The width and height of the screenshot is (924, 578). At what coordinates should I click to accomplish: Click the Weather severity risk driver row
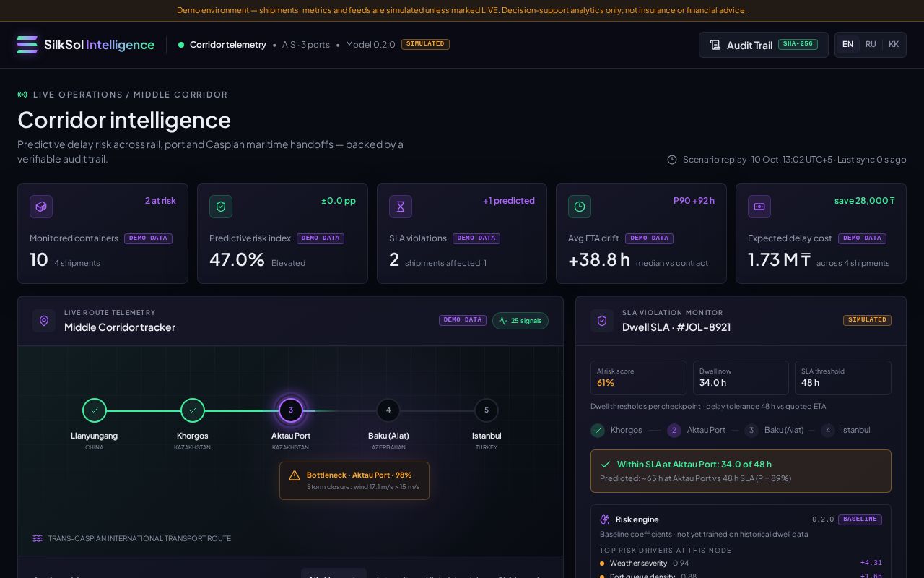point(741,563)
